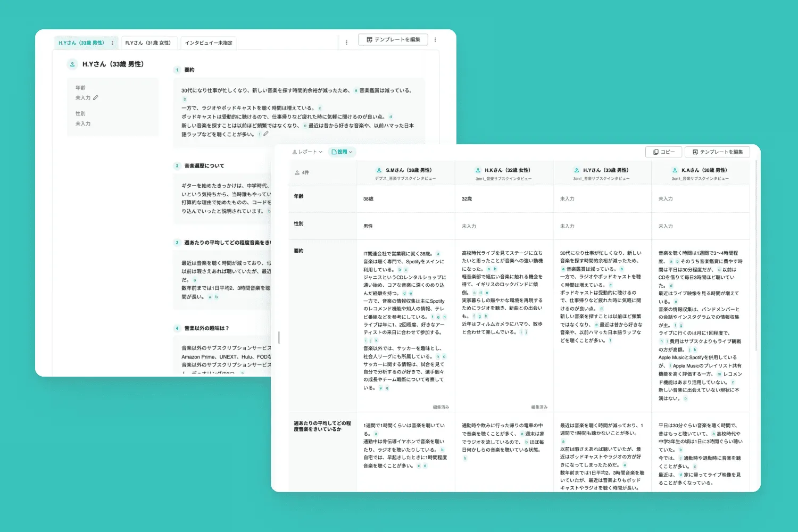The height and width of the screenshot is (532, 798).
Task: Click the 音楽遍歴について section heading in the report
Action: [204, 165]
